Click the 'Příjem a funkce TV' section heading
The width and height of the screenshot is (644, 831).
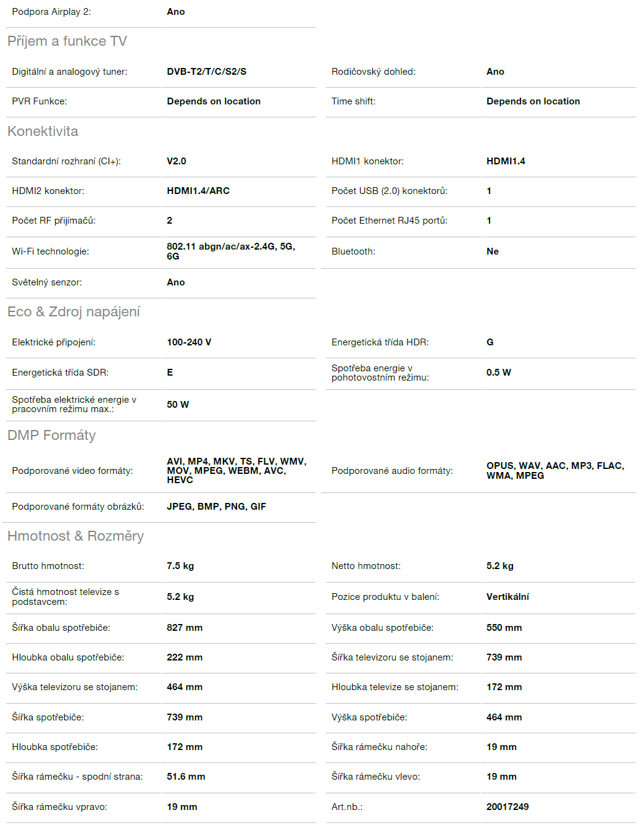(67, 41)
